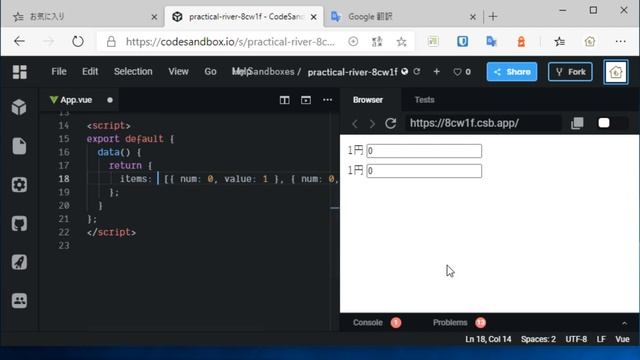This screenshot has height=360, width=640.
Task: Open the GitHub panel in sidebar
Action: (19, 223)
